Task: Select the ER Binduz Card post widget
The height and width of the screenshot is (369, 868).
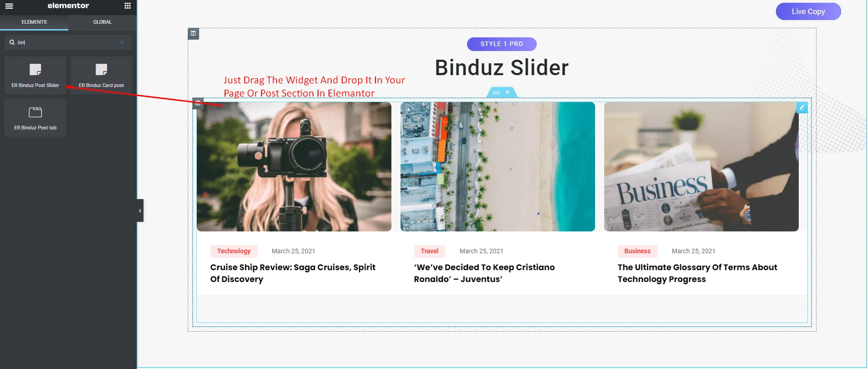Action: click(x=101, y=76)
